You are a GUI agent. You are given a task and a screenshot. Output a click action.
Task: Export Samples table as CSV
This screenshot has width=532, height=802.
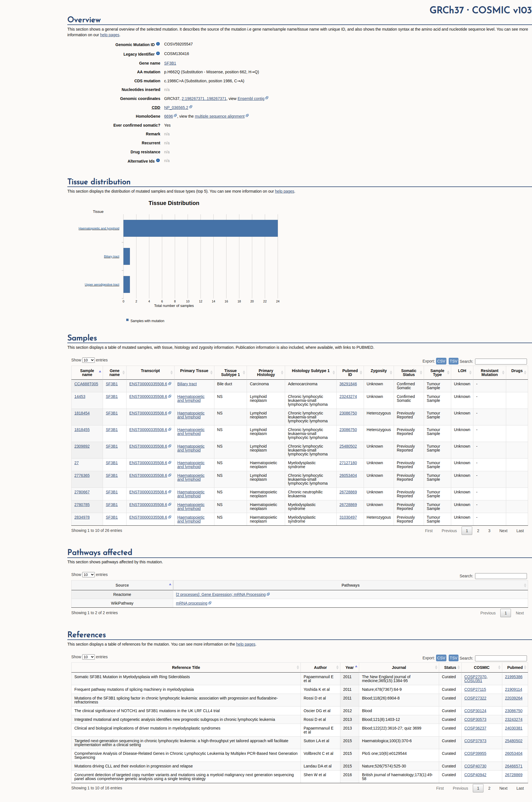(x=441, y=361)
